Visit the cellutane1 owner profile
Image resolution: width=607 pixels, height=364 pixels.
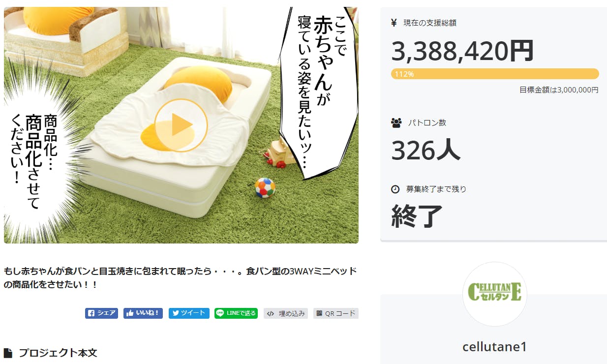(x=494, y=347)
